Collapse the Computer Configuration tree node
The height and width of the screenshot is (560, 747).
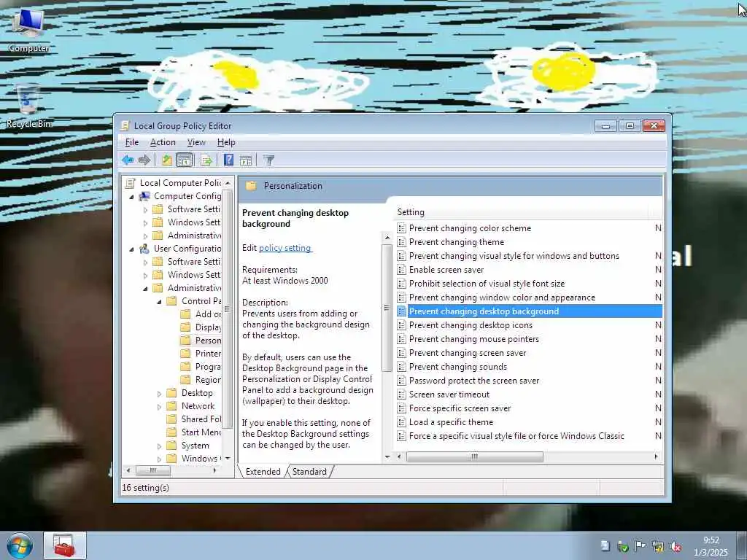131,197
